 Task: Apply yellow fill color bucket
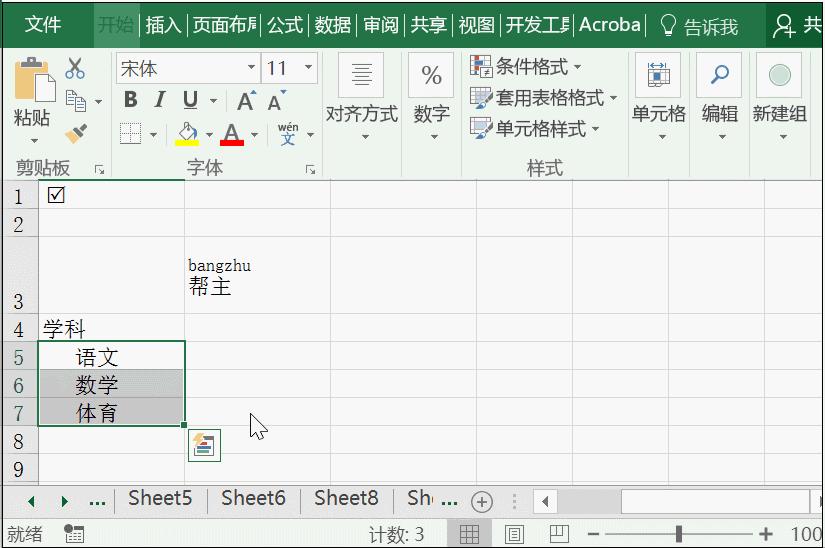tap(187, 134)
